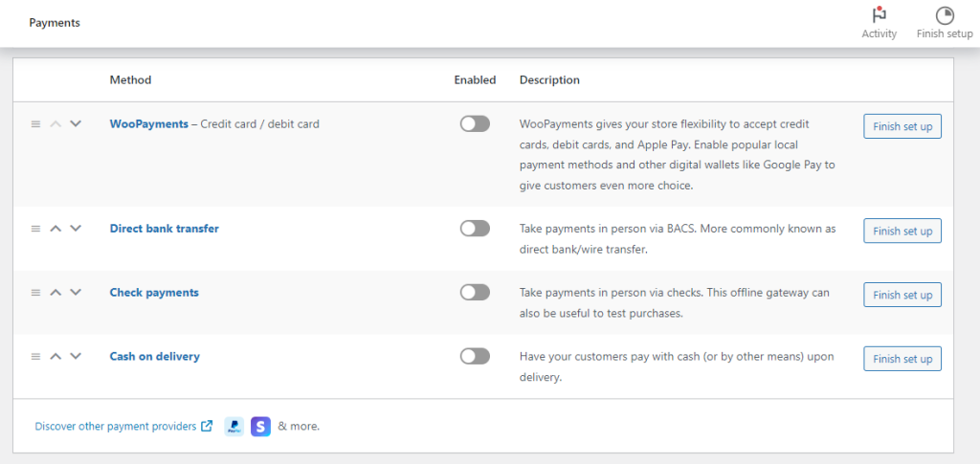Screen dimensions: 980x464
Task: Move Check payments down with chevron
Action: click(x=76, y=293)
